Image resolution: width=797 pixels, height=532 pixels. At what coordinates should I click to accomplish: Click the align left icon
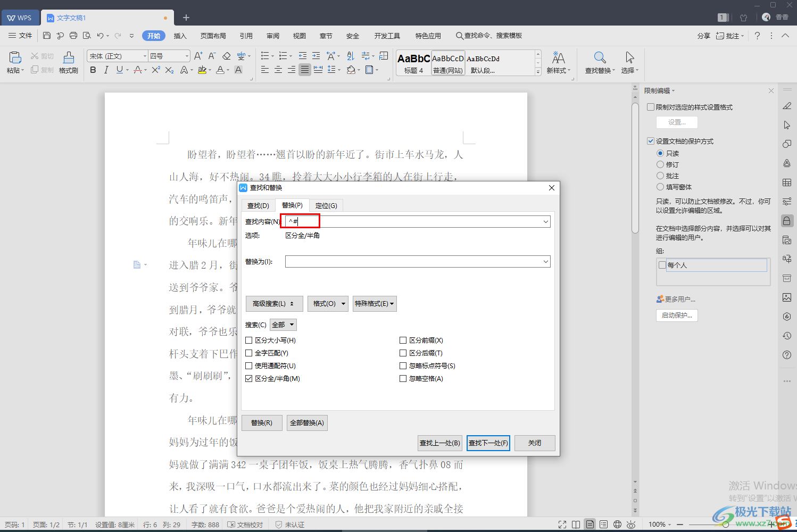click(265, 70)
